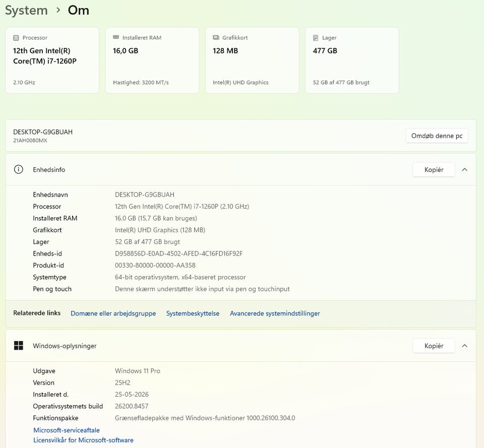
Task: Click the Installeret RAM memory icon
Action: [x=116, y=37]
